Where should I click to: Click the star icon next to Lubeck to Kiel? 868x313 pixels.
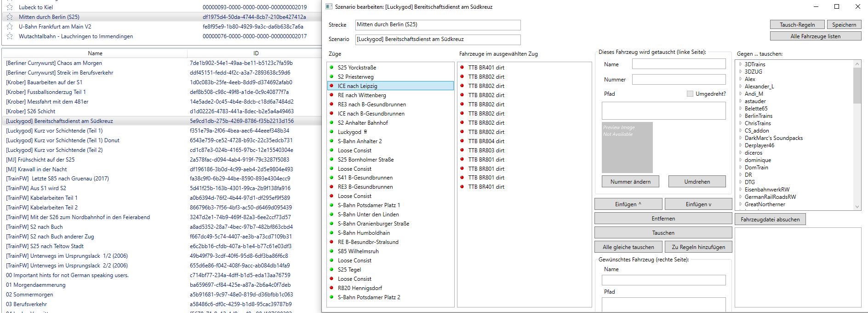tap(10, 7)
